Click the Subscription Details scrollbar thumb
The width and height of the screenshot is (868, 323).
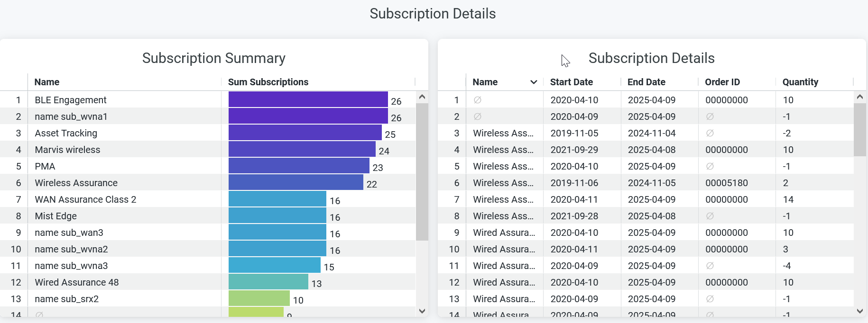click(859, 129)
